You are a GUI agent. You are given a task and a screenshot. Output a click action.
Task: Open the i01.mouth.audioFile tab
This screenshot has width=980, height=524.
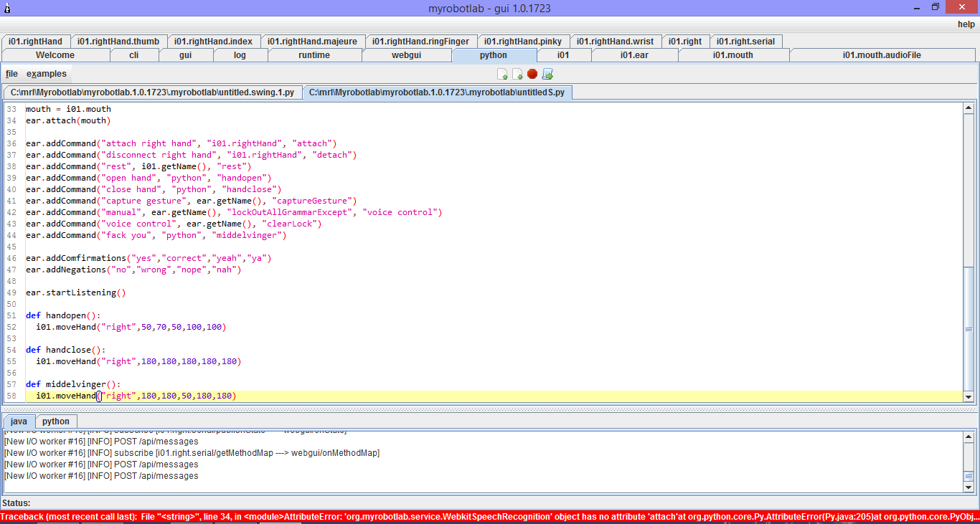click(x=882, y=55)
